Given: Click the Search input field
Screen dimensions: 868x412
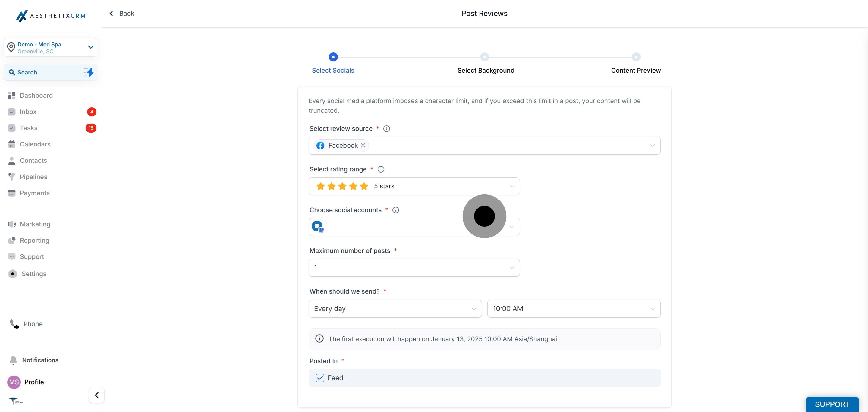Looking at the screenshot, I should click(x=51, y=72).
